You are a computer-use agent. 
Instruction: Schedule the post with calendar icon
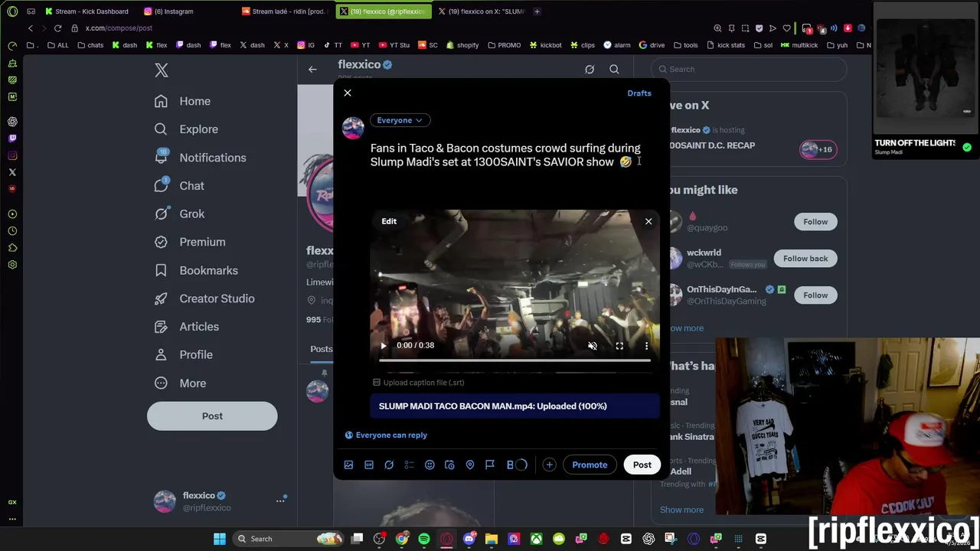[x=449, y=465]
